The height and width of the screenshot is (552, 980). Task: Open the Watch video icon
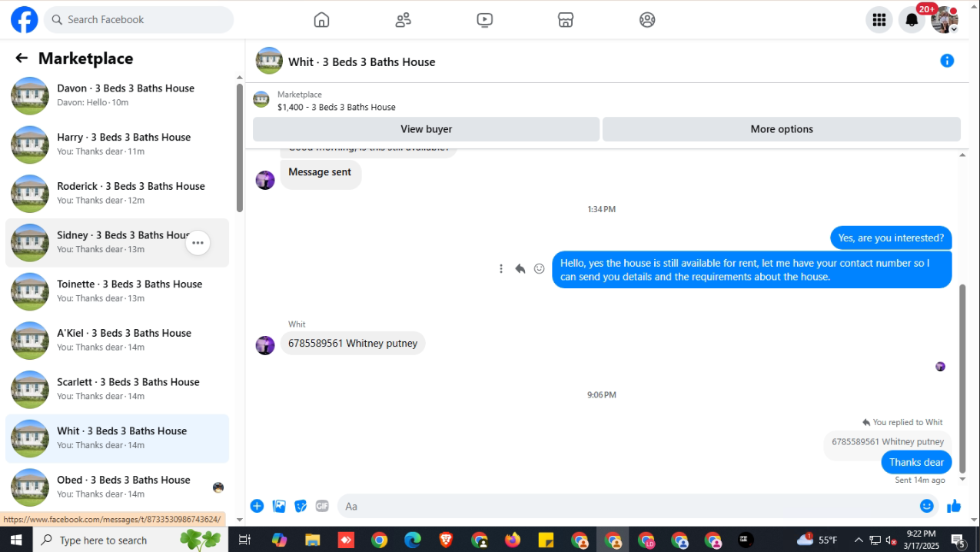[484, 20]
